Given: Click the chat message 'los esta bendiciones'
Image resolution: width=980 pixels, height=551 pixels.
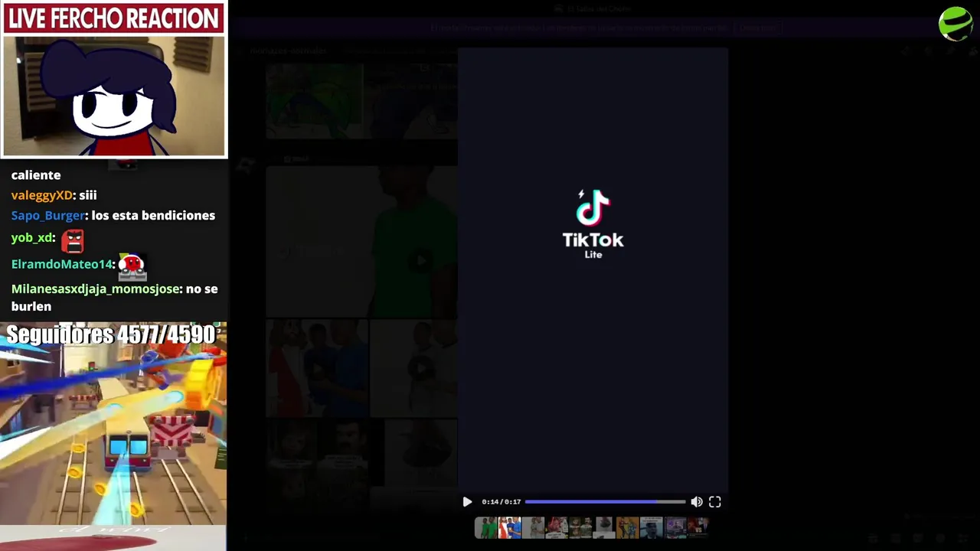Looking at the screenshot, I should click(153, 216).
